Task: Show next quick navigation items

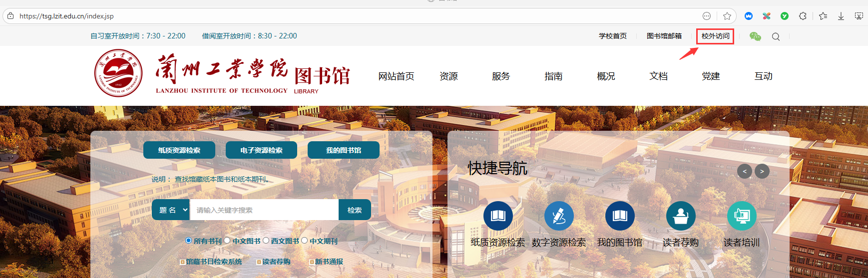Action: click(x=762, y=171)
